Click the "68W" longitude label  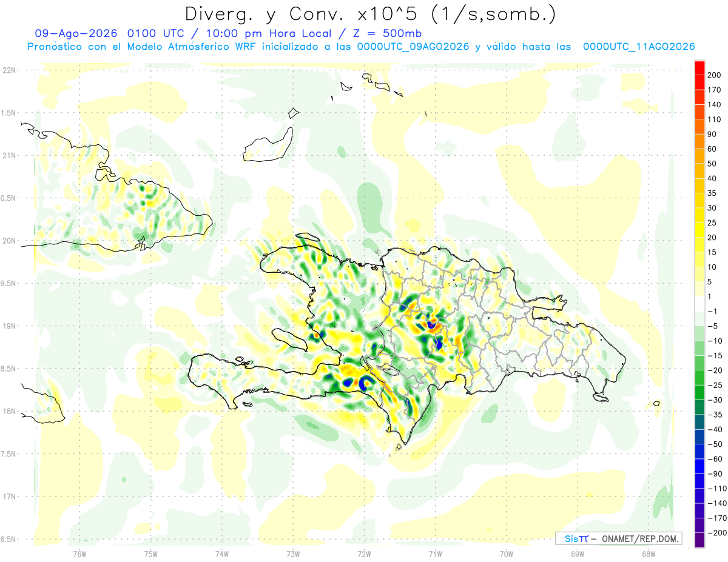click(648, 554)
